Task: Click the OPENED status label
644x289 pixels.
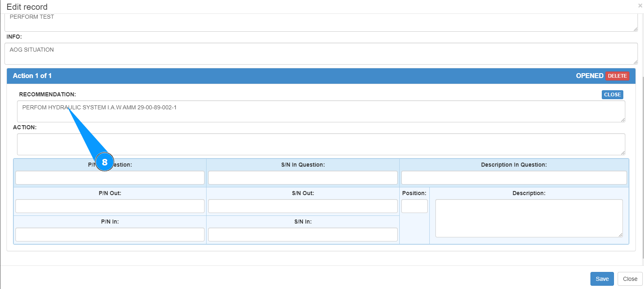Action: (590, 76)
